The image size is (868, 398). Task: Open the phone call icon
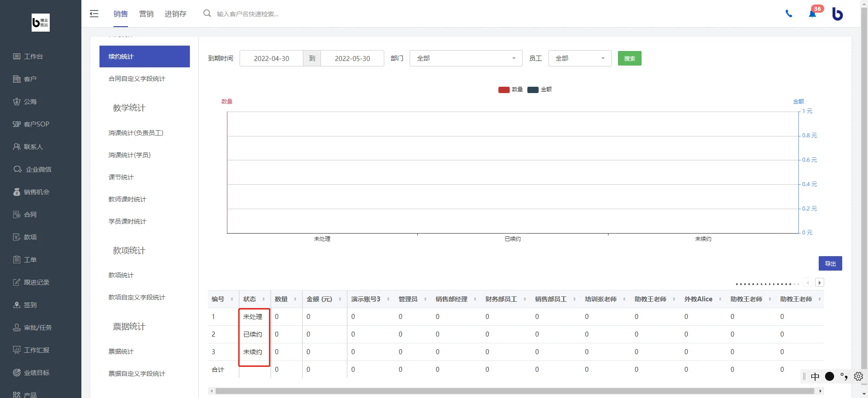[789, 14]
